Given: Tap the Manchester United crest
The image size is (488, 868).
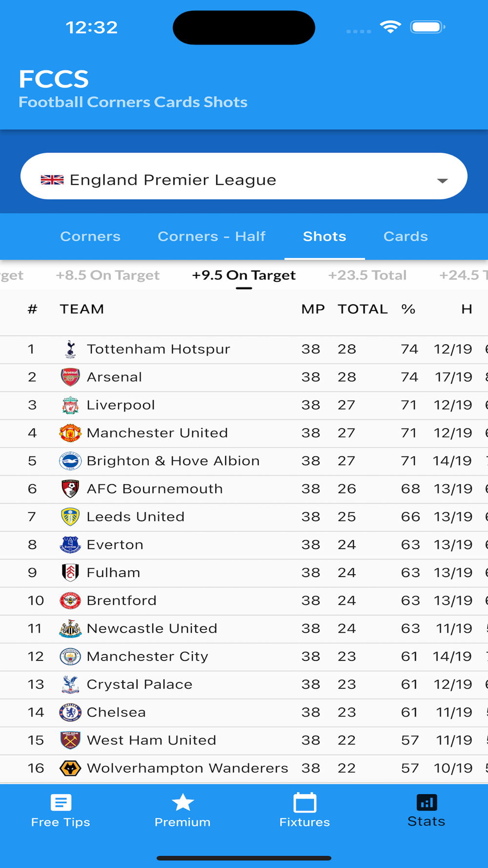Looking at the screenshot, I should (x=70, y=433).
